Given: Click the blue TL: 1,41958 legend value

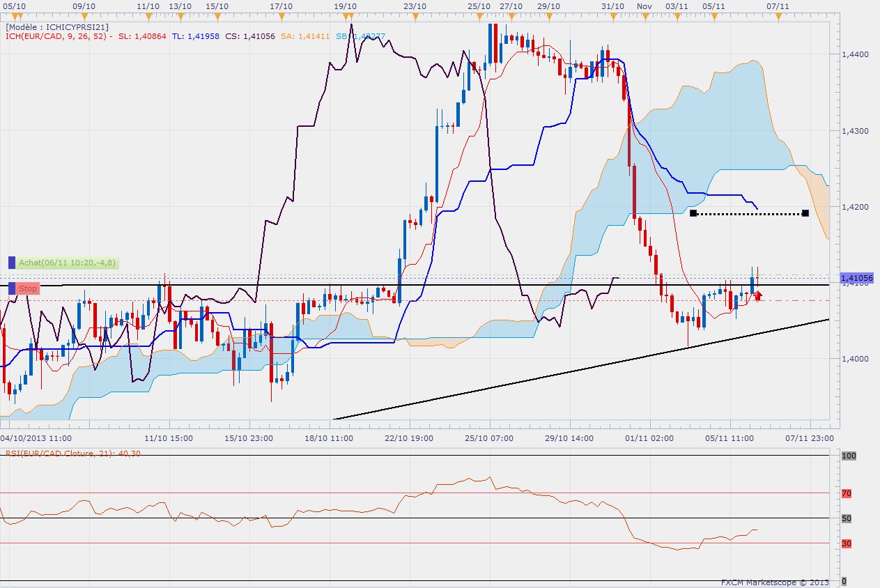Looking at the screenshot, I should [196, 36].
